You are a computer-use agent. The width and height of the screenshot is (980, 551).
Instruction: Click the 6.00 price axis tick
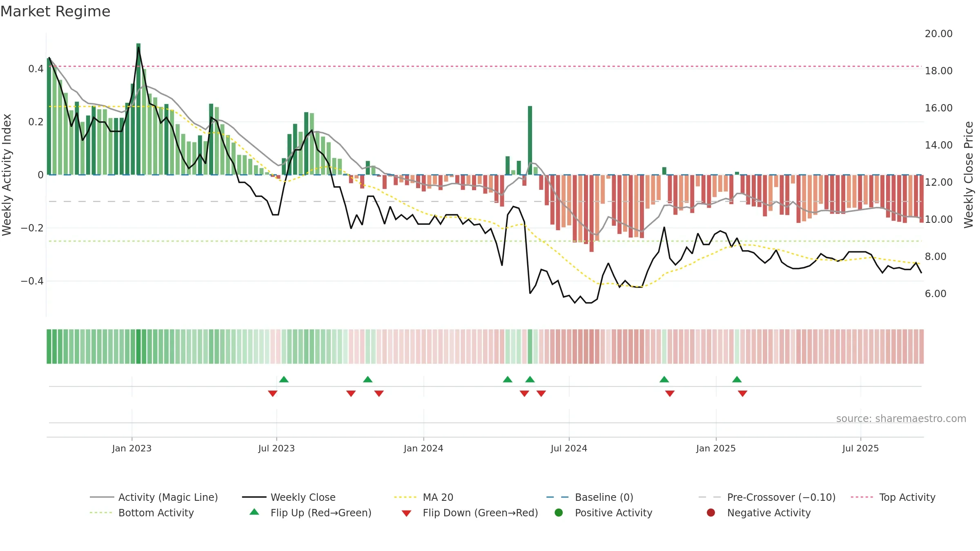click(x=935, y=294)
